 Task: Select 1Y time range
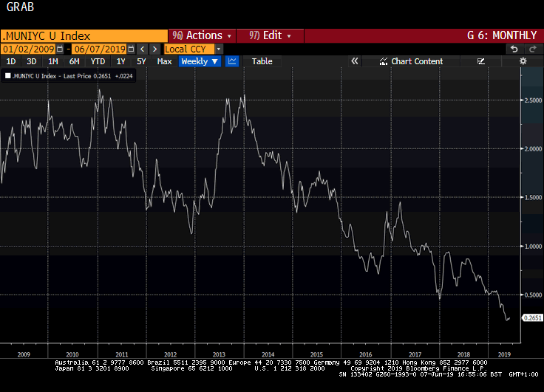120,61
